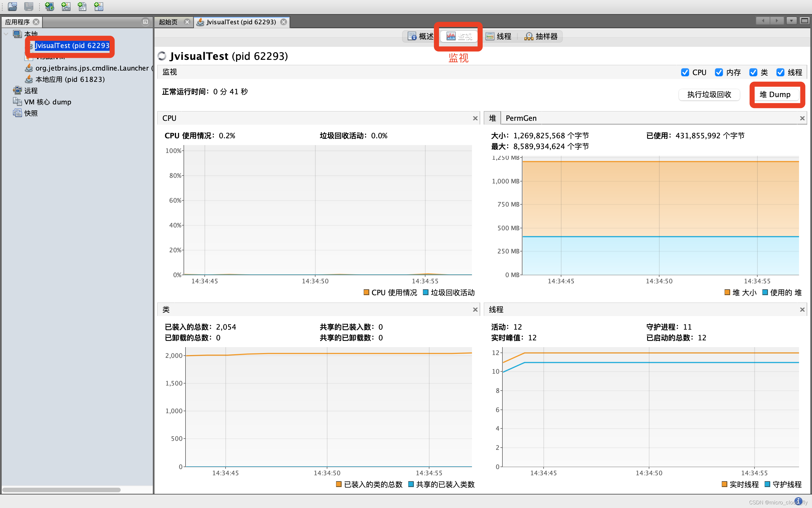
Task: Click the greyed Save snapshot toolbar icon
Action: pyautogui.click(x=29, y=6)
